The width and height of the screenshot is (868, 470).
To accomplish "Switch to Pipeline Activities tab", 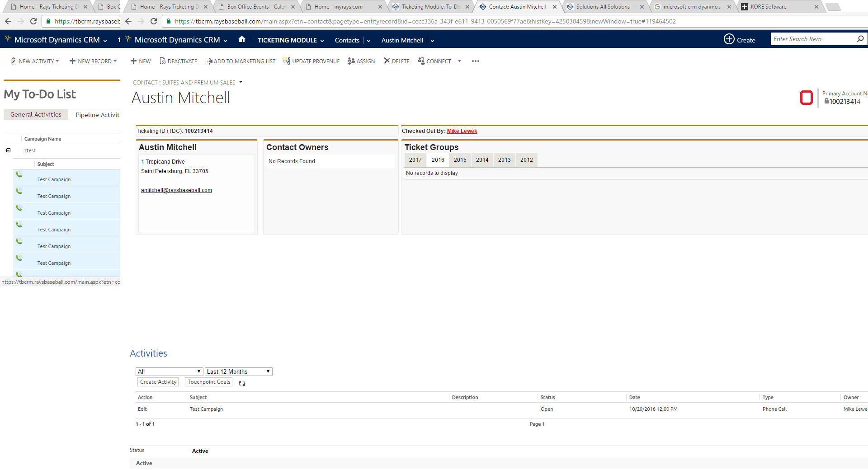I will 97,115.
